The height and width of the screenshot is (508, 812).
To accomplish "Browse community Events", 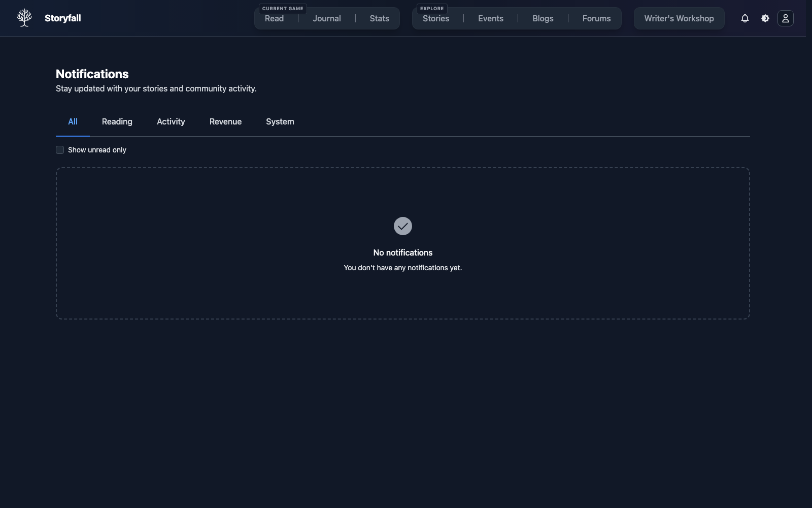I will 490,18.
